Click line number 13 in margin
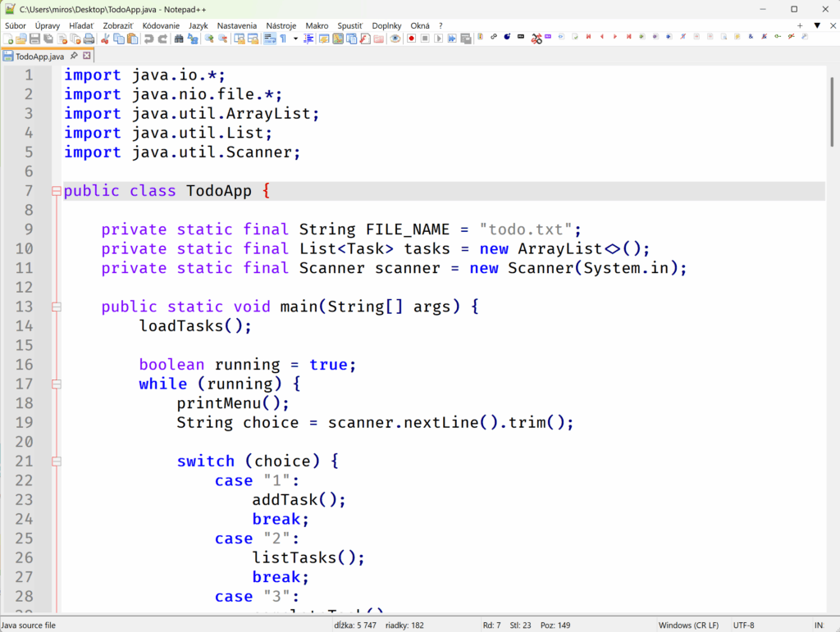Viewport: 840px width, 632px height. [x=24, y=307]
